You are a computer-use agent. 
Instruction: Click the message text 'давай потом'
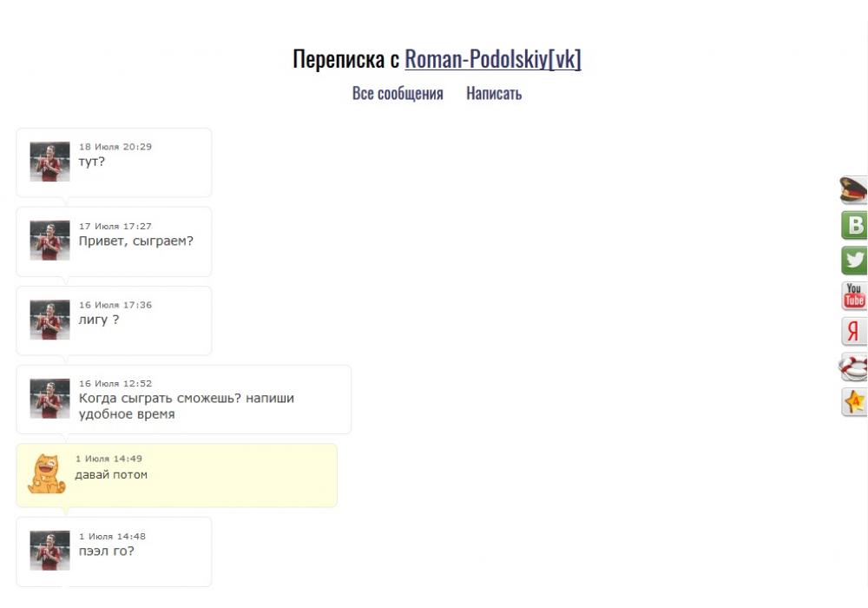click(111, 474)
